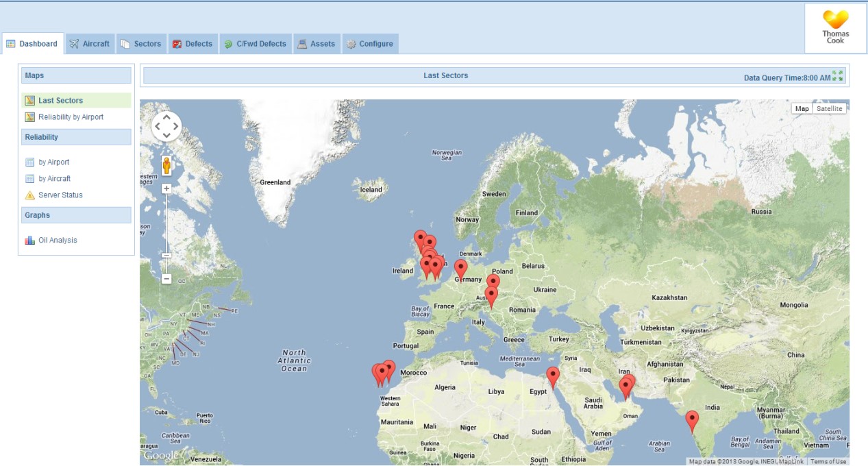Open Reliability by Airport map
868x466 pixels.
[71, 117]
